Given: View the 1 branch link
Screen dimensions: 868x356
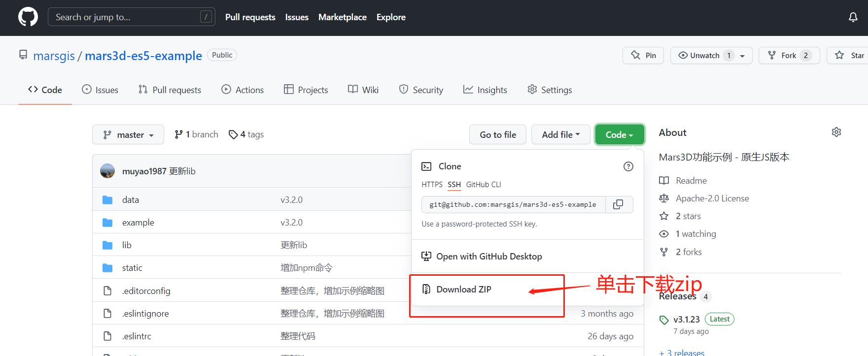Looking at the screenshot, I should coord(196,134).
